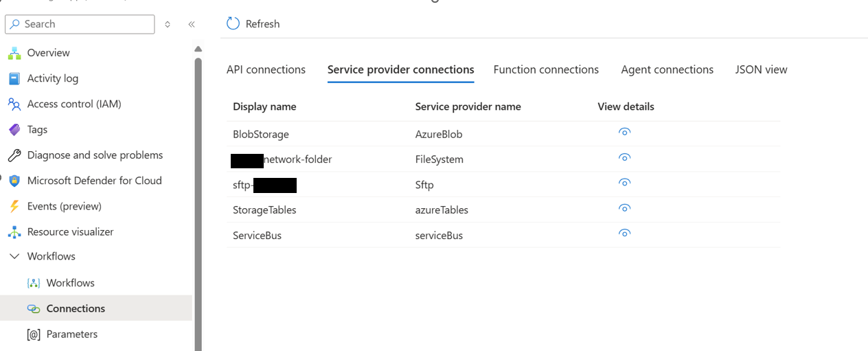The image size is (868, 351).
Task: Click the serviceBus provider name cell
Action: pyautogui.click(x=439, y=236)
